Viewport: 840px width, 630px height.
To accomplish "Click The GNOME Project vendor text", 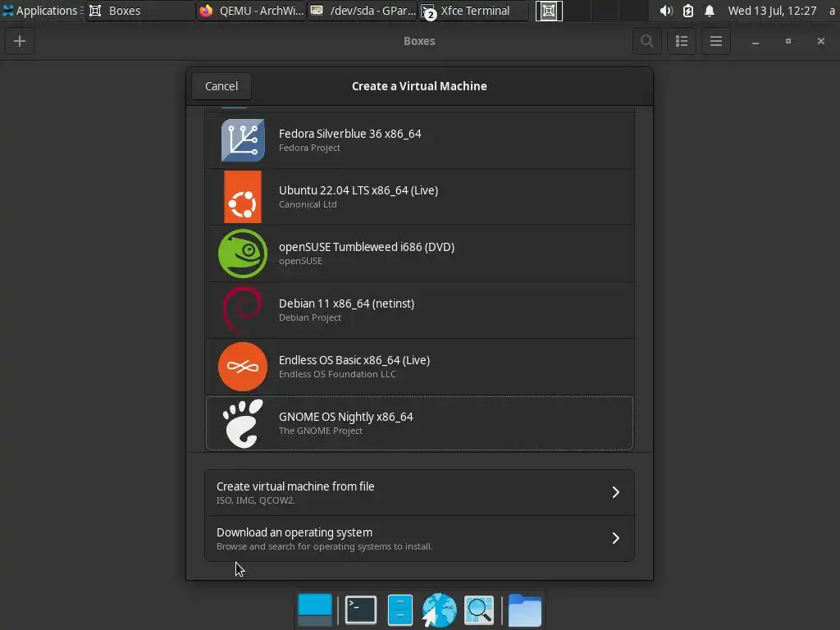I will point(321,431).
